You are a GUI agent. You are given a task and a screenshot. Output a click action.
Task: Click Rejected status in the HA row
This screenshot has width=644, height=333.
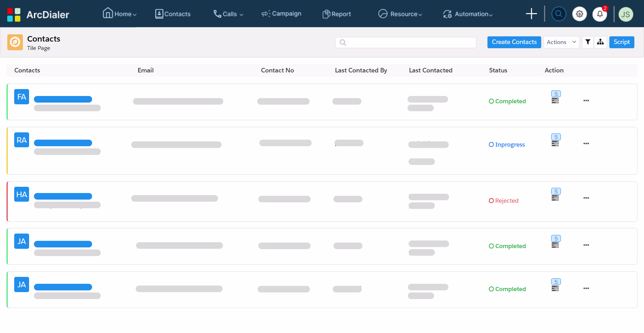[x=503, y=201]
